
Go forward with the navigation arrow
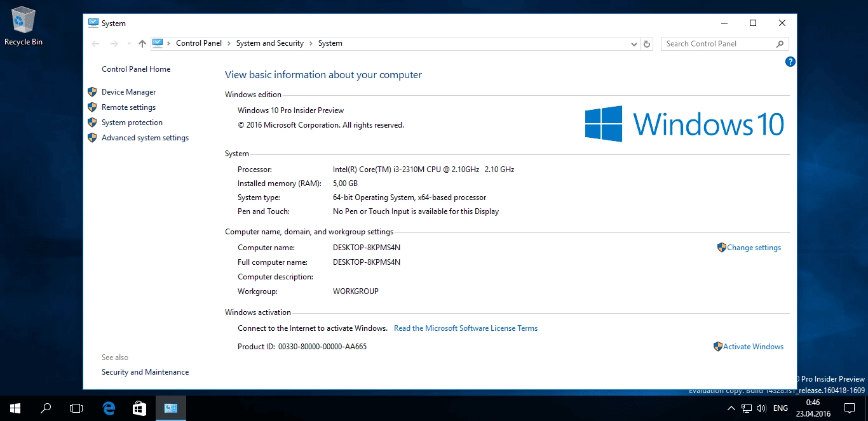[x=114, y=44]
